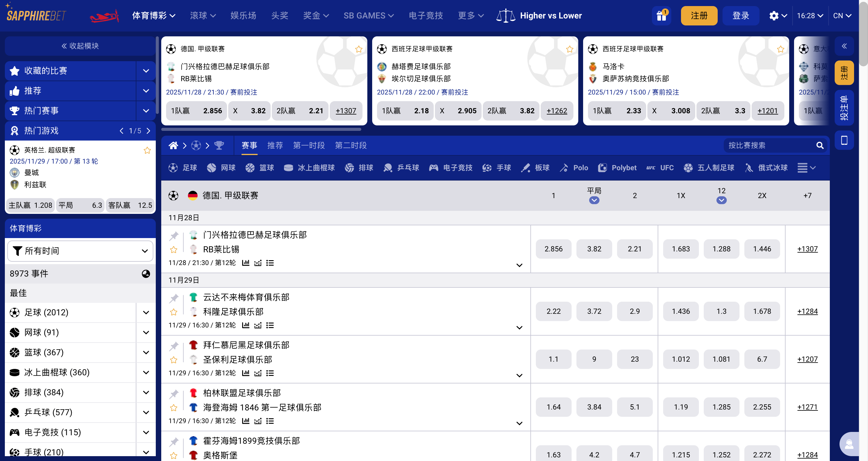
Task: Collapse sidebar with 收起模块 button
Action: [80, 46]
